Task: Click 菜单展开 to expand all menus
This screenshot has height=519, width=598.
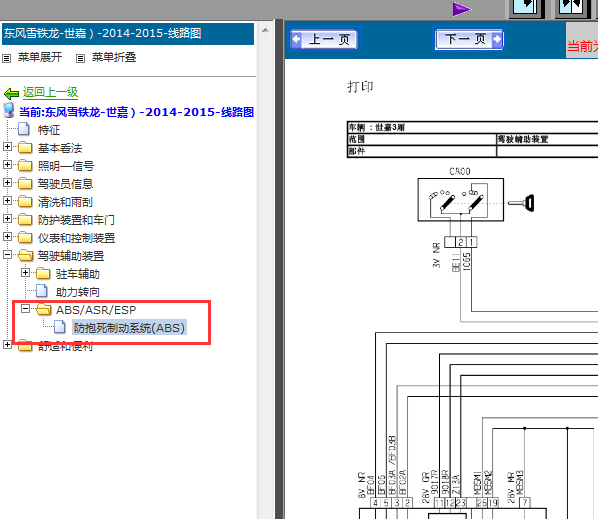Action: coord(40,57)
